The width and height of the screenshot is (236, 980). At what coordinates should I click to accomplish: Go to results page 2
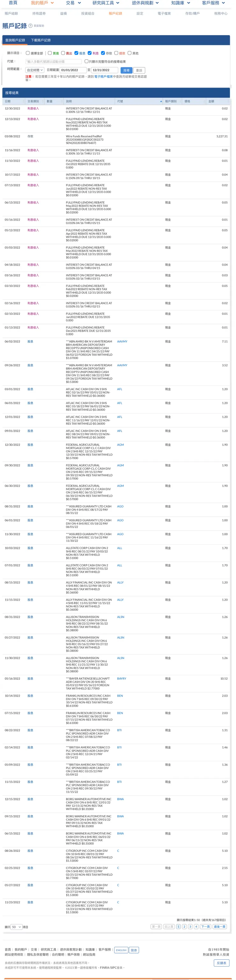(x=184, y=926)
